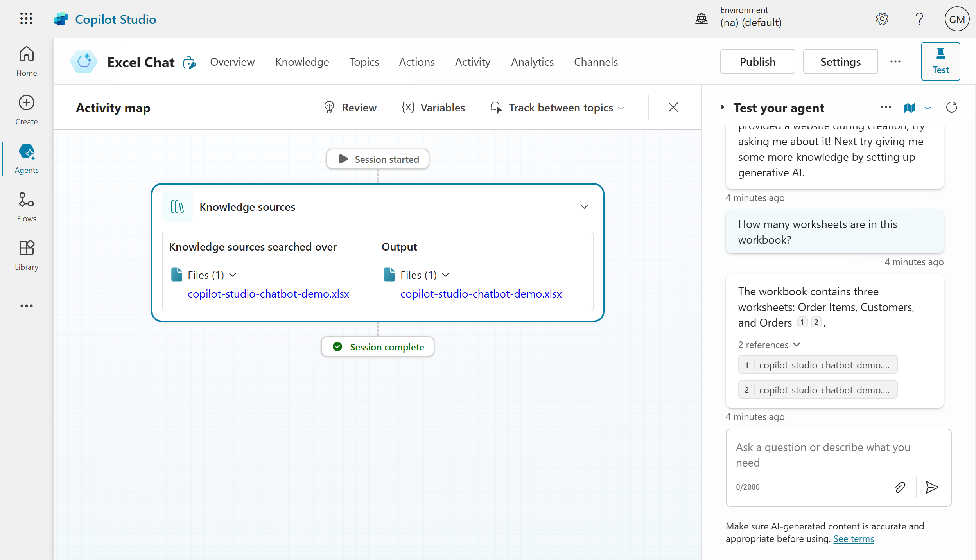Viewport: 976px width, 560px height.
Task: Click the send message arrow icon
Action: pos(932,487)
